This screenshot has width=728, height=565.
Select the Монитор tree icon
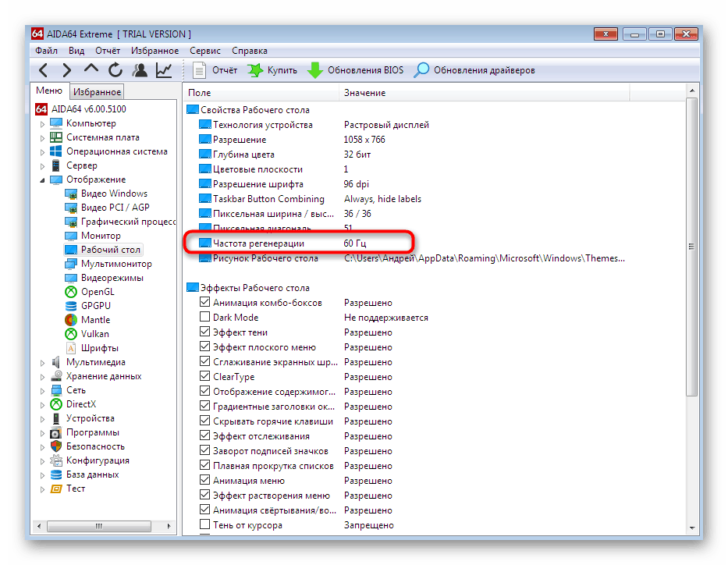click(x=71, y=236)
